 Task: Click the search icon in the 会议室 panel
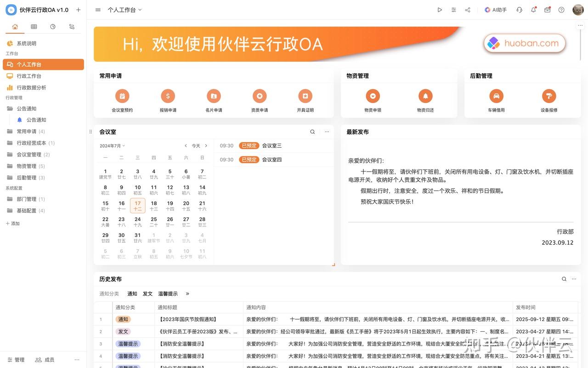312,132
